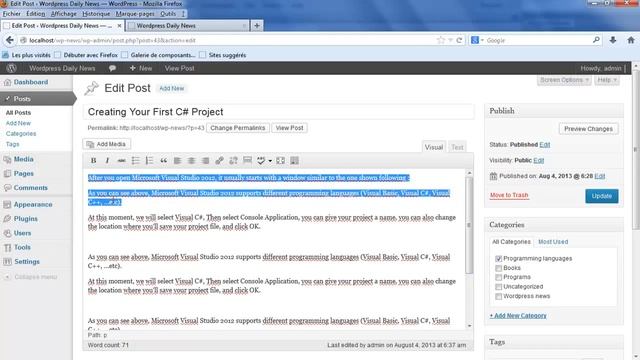Screen dimensions: 640x360
Task: Open Affichage menu in Firefox
Action: 63,13
